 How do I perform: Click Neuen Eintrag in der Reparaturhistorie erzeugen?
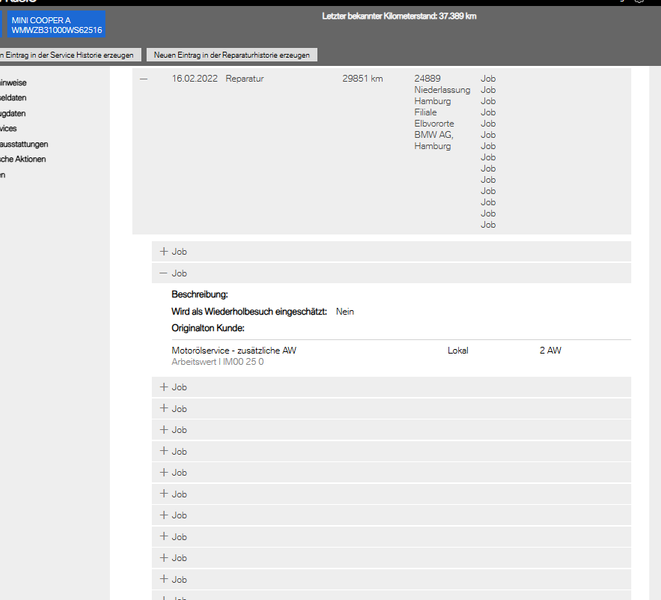point(232,55)
